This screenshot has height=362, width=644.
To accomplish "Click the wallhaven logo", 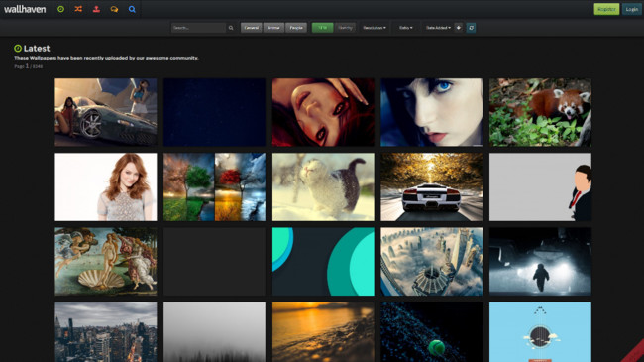I will point(25,9).
